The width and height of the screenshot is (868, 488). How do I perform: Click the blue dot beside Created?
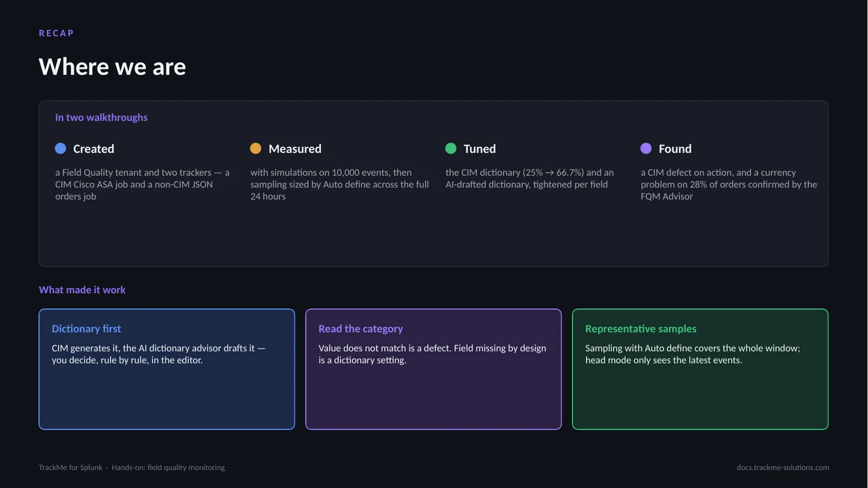coord(61,148)
